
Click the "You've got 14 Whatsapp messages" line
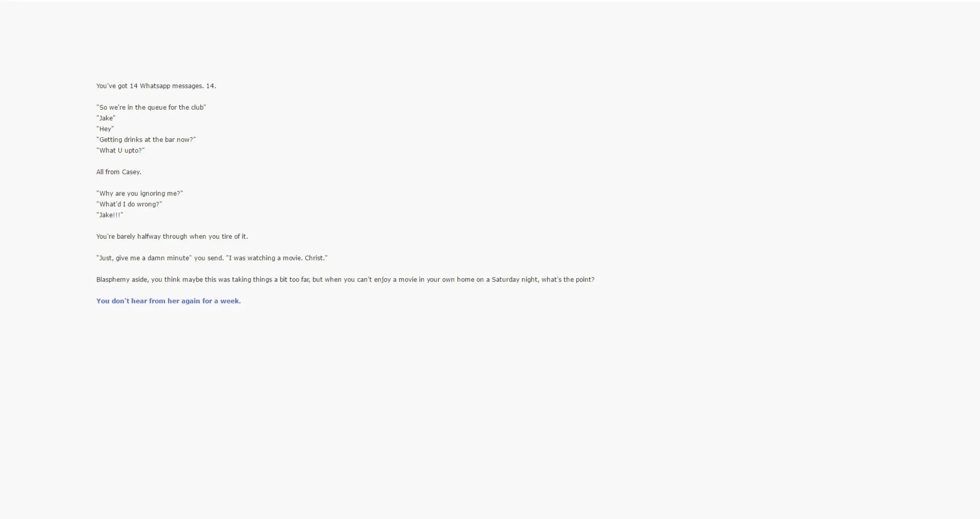pyautogui.click(x=156, y=86)
